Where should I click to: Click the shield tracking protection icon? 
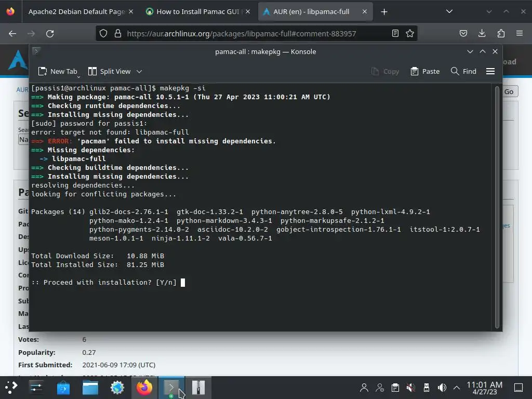pos(103,33)
